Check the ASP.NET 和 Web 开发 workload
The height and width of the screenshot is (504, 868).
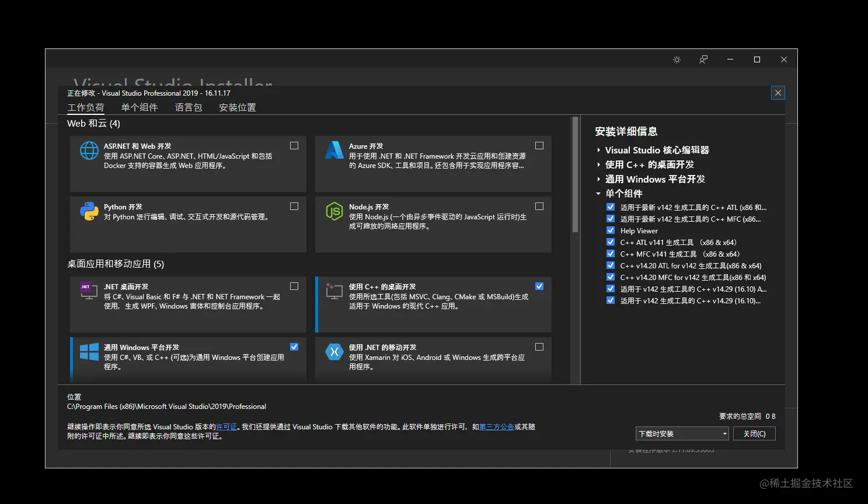coord(294,146)
